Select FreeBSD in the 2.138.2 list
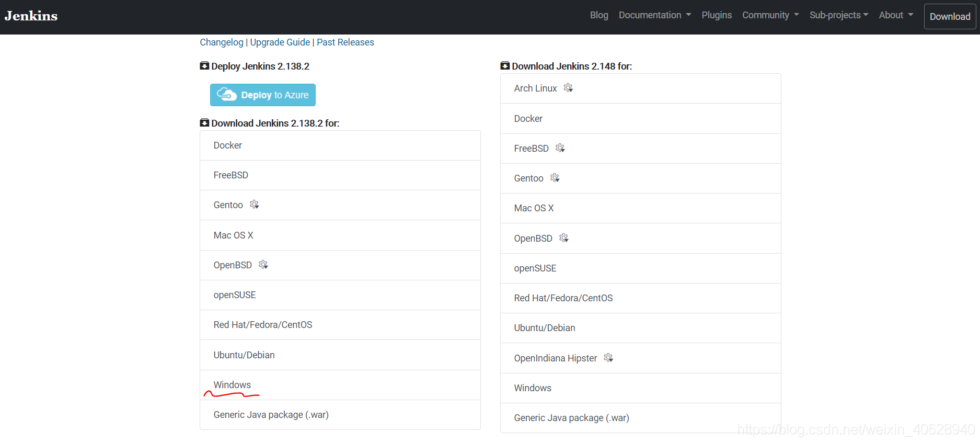The image size is (980, 442). coord(340,175)
